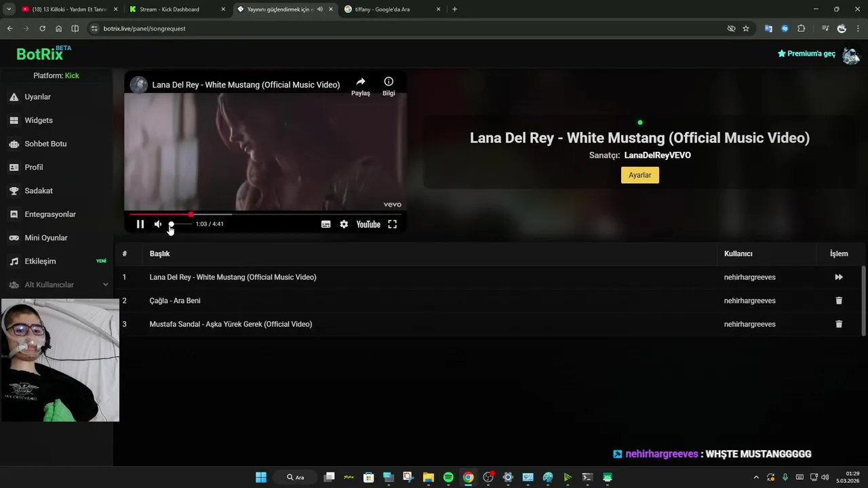Open the user avatar menu
Viewport: 868px width, 488px height.
(850, 54)
